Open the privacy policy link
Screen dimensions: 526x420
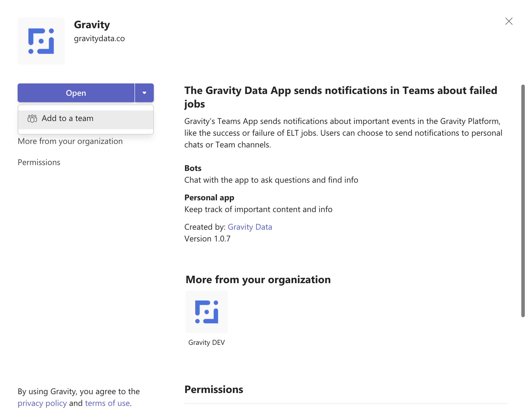[42, 403]
